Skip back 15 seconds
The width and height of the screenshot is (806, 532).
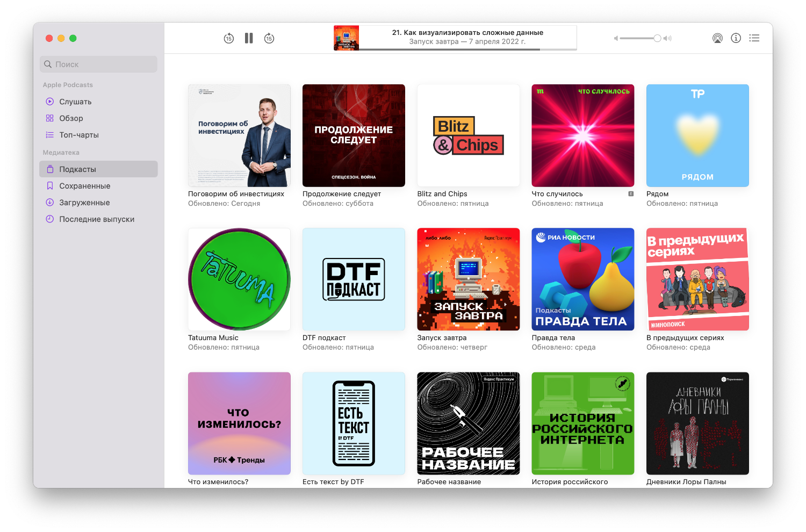[x=229, y=38]
